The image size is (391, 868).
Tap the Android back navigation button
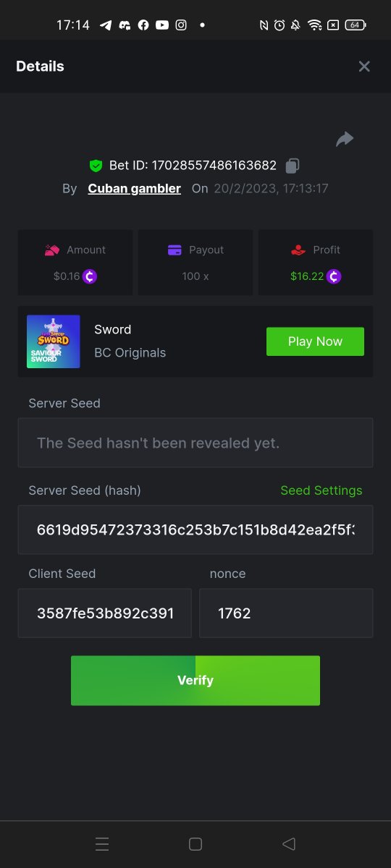click(x=289, y=843)
